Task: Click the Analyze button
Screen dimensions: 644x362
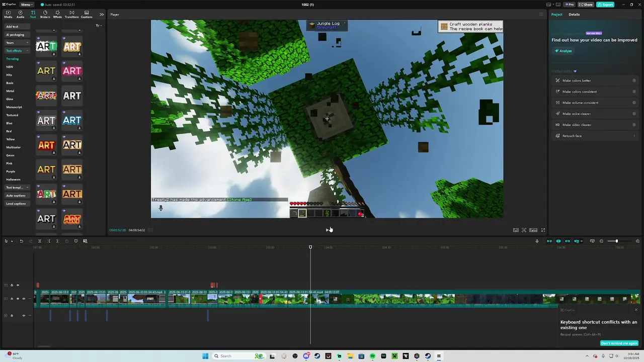Action: [x=563, y=51]
